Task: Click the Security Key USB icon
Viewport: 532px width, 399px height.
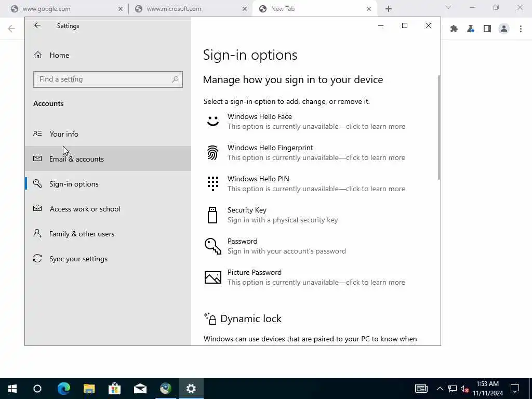Action: click(212, 215)
